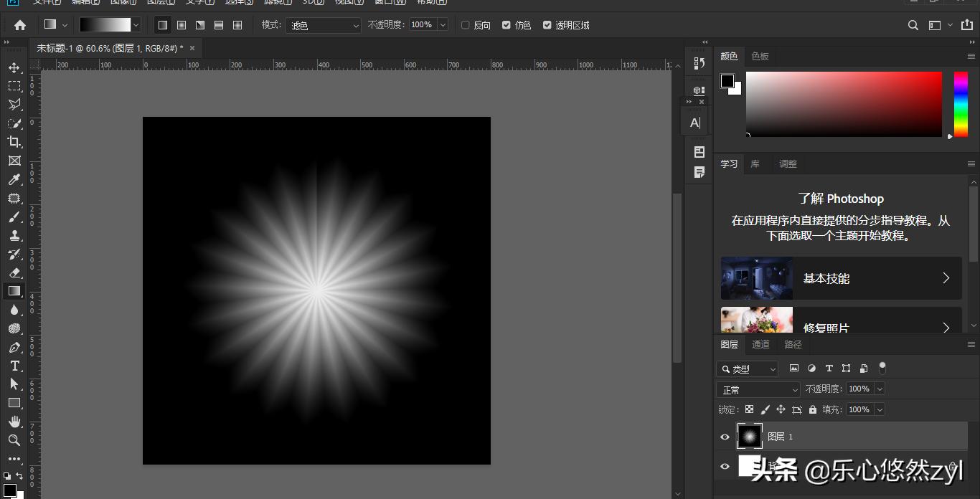Viewport: 980px width, 499px height.
Task: Open the 模式 blend mode dropdown
Action: click(324, 25)
